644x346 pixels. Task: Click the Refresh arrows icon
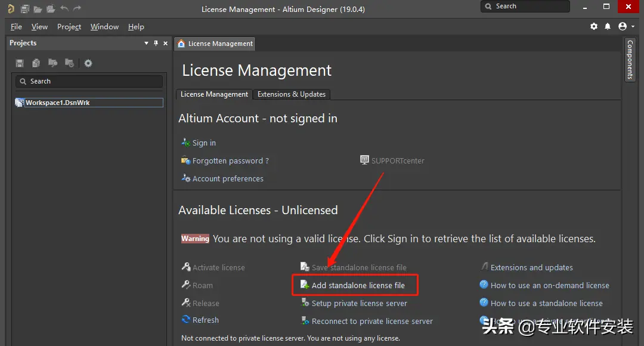(185, 319)
